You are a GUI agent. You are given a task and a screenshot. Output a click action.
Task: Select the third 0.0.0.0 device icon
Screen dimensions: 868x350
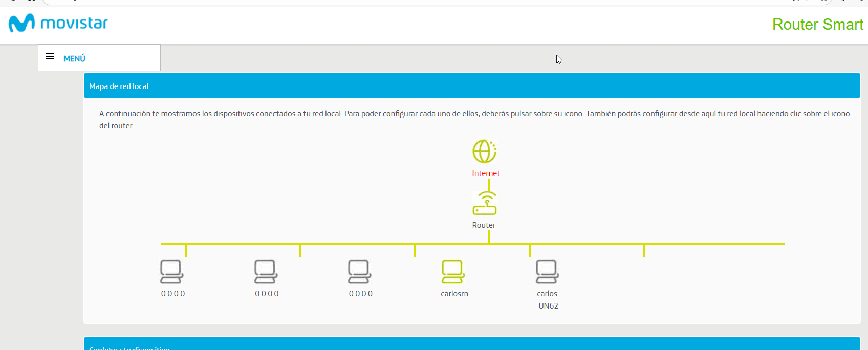(x=359, y=272)
